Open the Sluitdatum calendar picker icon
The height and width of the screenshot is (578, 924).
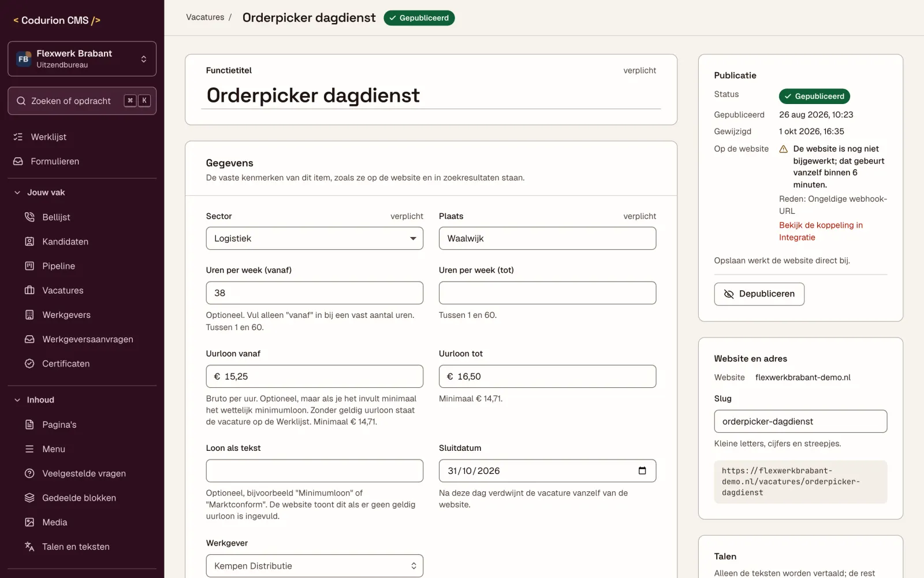click(x=642, y=470)
